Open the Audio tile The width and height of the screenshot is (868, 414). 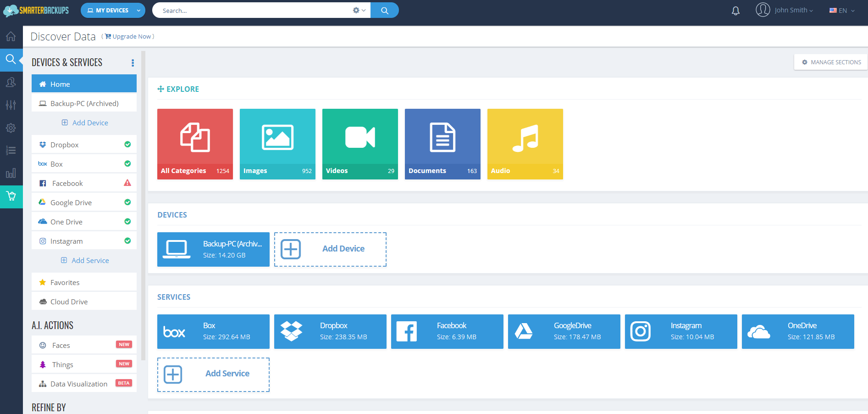point(525,144)
